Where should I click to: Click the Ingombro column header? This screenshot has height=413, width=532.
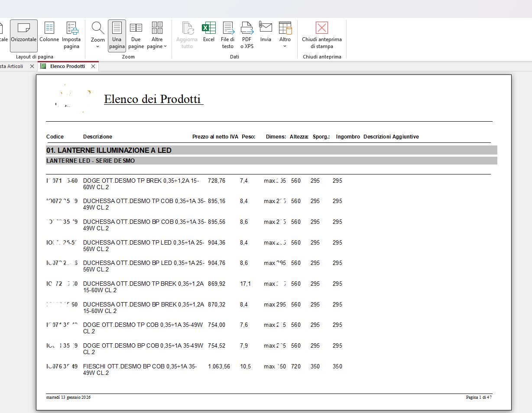click(348, 137)
